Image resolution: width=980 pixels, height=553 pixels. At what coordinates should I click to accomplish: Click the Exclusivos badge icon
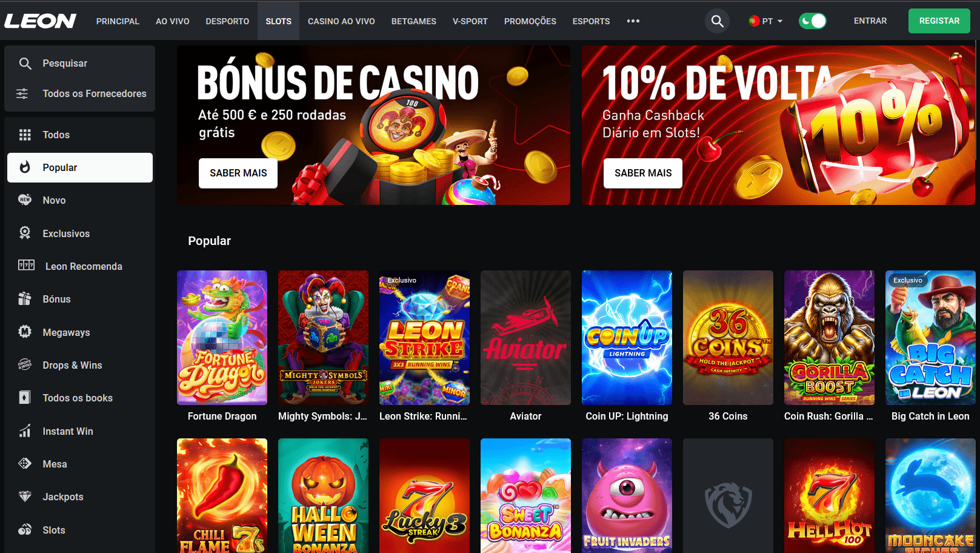coord(25,233)
